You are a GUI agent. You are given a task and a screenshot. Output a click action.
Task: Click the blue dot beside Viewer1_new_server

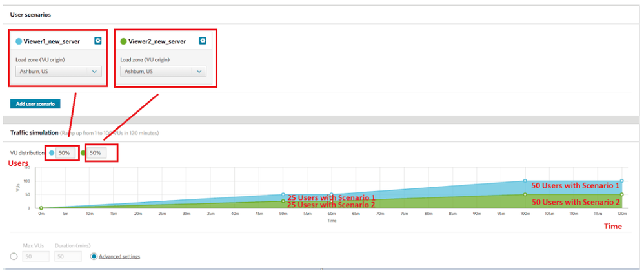[x=19, y=41]
